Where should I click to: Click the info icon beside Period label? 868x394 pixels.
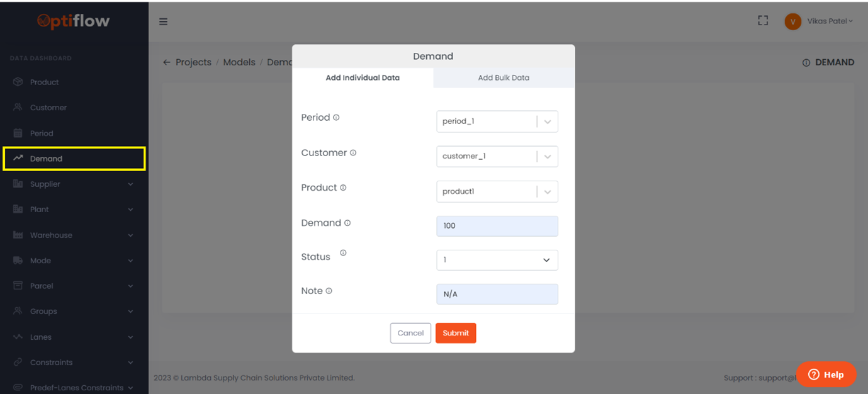(x=336, y=118)
